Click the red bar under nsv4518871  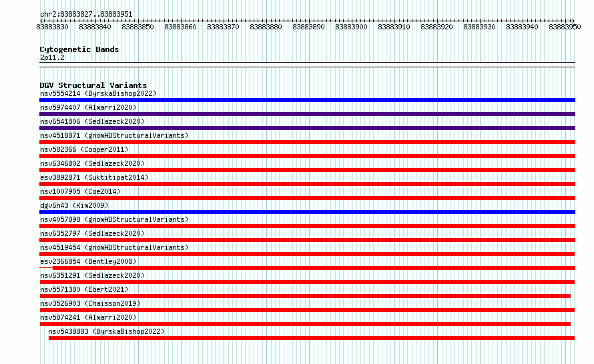point(307,142)
